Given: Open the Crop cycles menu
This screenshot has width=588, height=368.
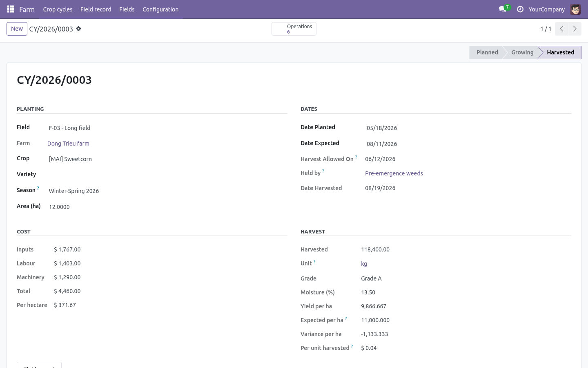Looking at the screenshot, I should 58,9.
